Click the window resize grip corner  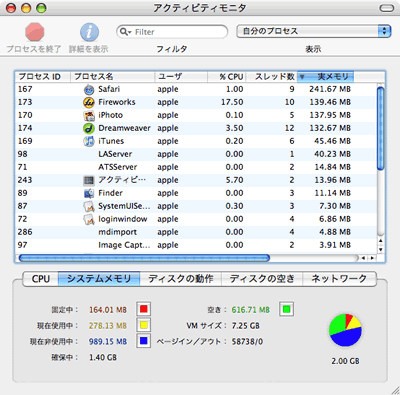point(395,390)
